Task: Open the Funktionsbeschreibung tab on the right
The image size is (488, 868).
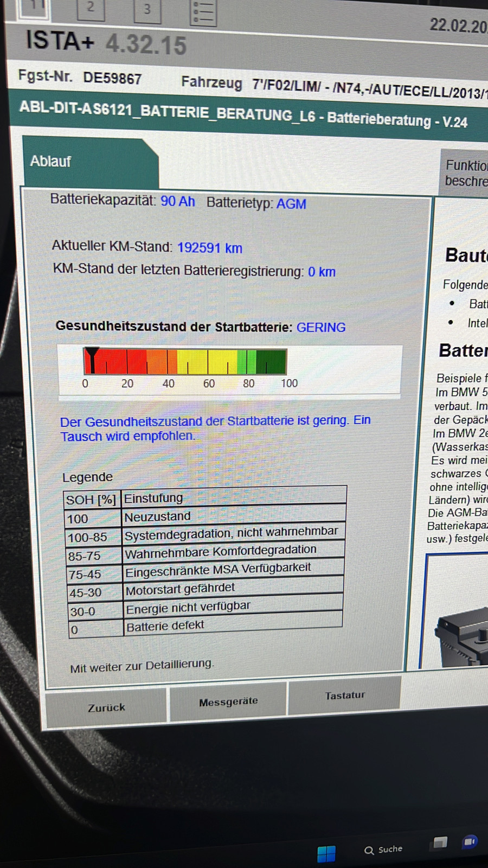Action: tap(464, 173)
